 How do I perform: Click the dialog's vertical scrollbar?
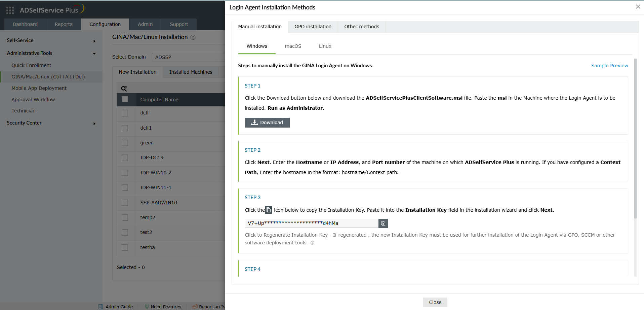(x=635, y=138)
